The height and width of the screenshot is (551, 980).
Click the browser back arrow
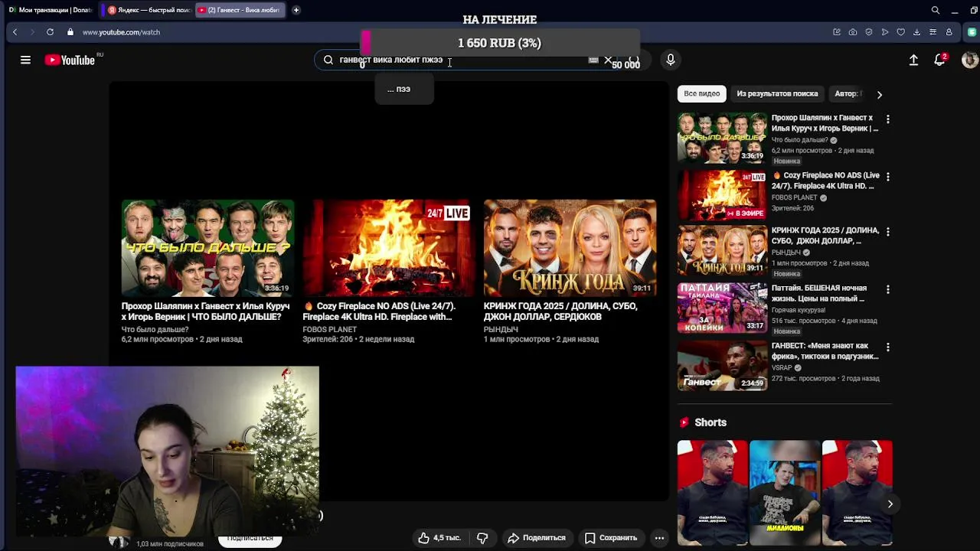15,32
